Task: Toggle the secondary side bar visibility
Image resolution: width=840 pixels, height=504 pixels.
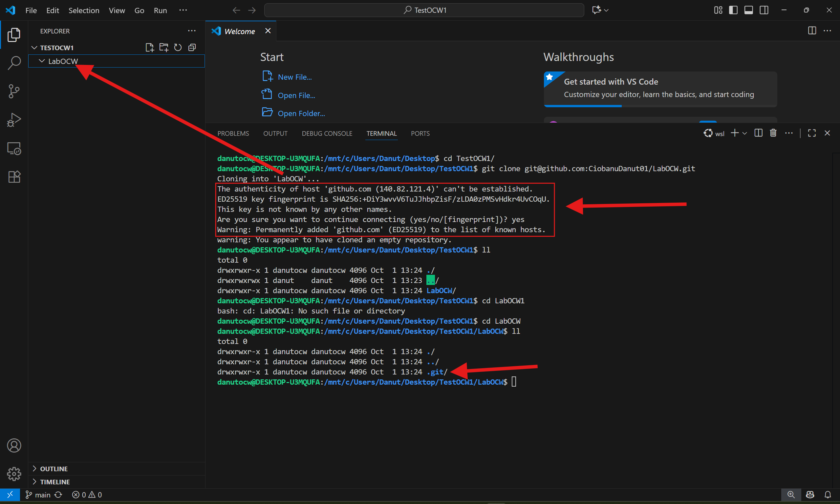Action: [x=764, y=10]
